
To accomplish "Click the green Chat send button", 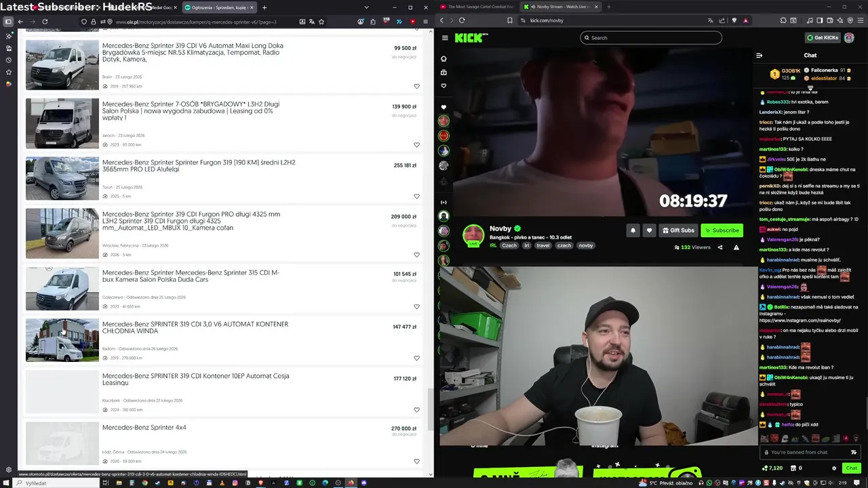I will [x=852, y=468].
